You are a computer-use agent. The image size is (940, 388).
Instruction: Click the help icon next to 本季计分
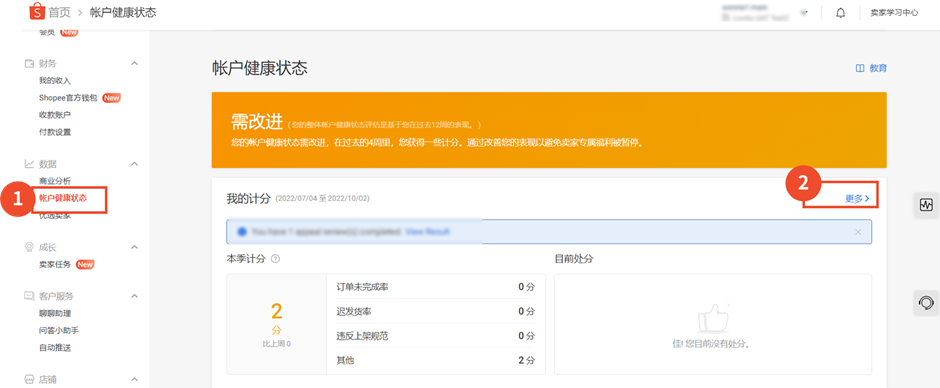[275, 258]
